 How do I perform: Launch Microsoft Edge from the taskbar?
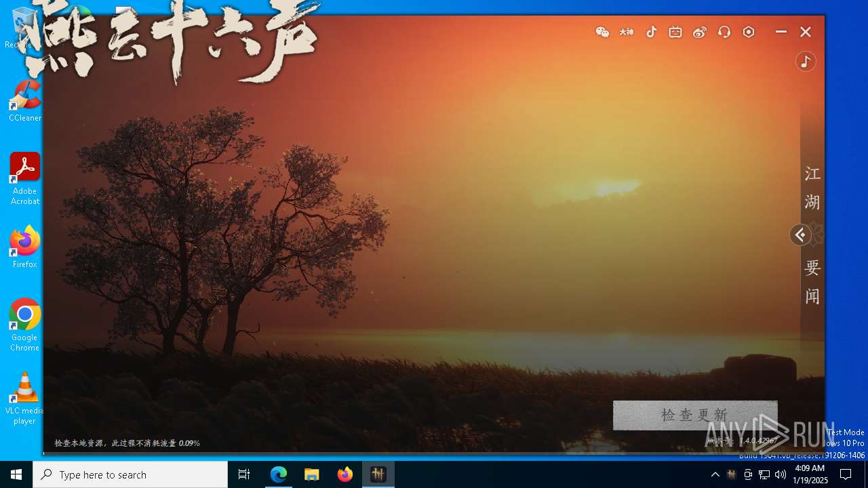pos(279,474)
